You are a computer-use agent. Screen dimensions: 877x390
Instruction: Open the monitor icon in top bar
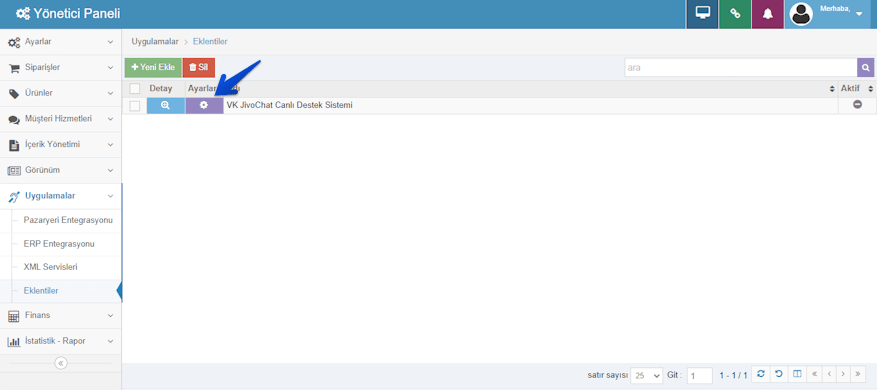[702, 14]
